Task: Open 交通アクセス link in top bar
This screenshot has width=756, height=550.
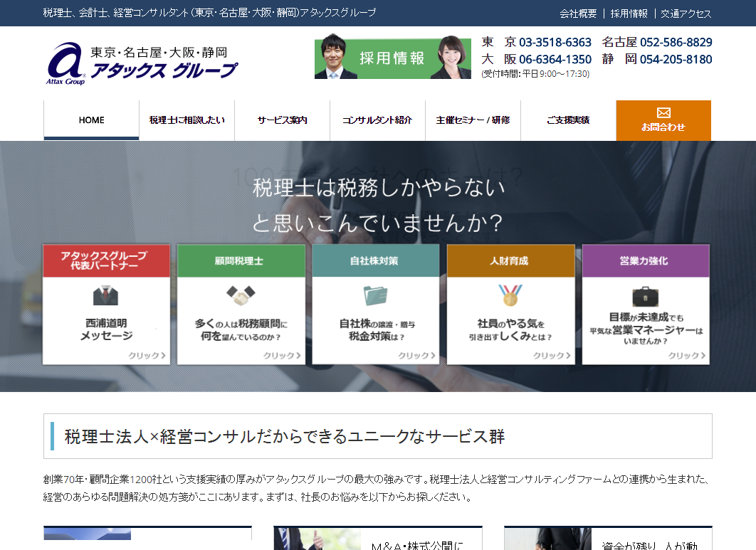Action: point(686,14)
